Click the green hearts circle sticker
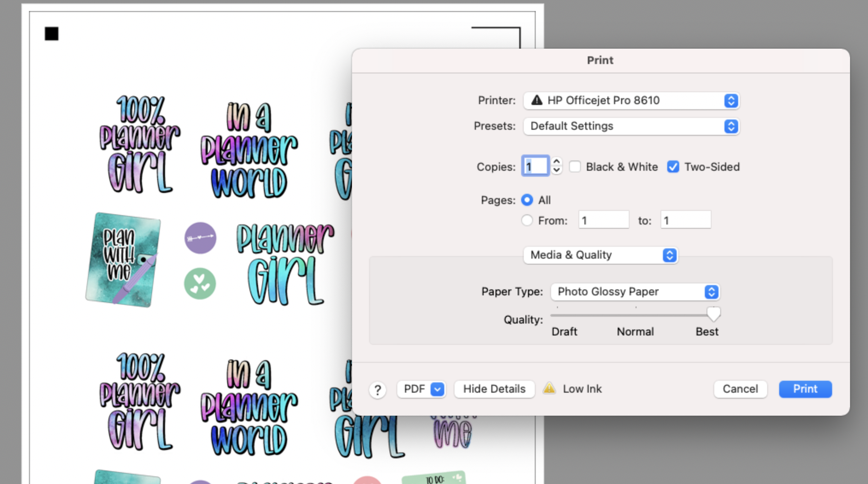This screenshot has width=868, height=484. [x=200, y=284]
